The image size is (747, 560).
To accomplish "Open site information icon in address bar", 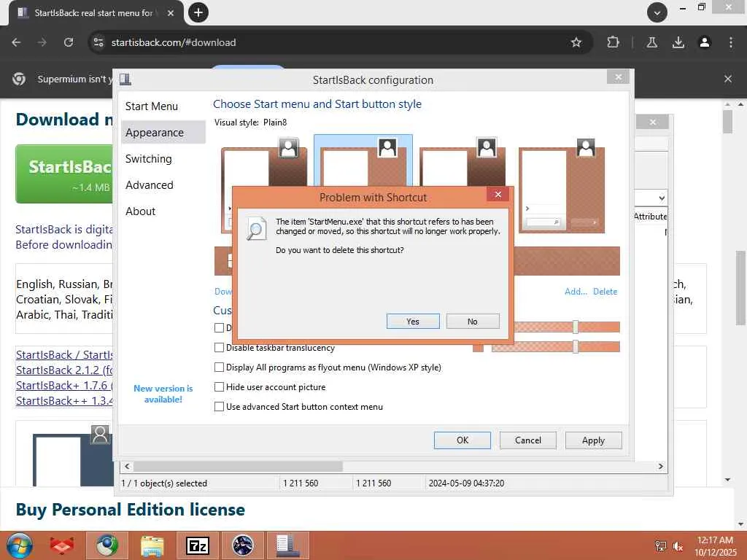I will [x=98, y=42].
